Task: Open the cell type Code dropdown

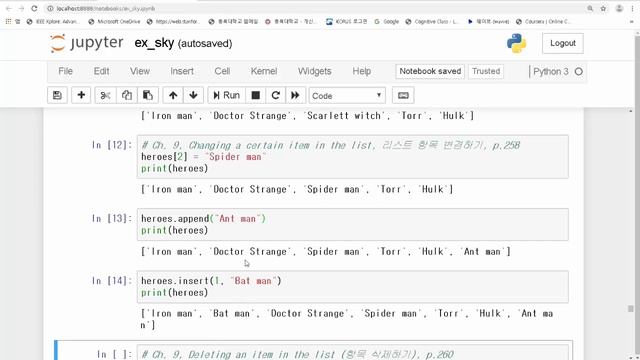Action: pyautogui.click(x=347, y=96)
